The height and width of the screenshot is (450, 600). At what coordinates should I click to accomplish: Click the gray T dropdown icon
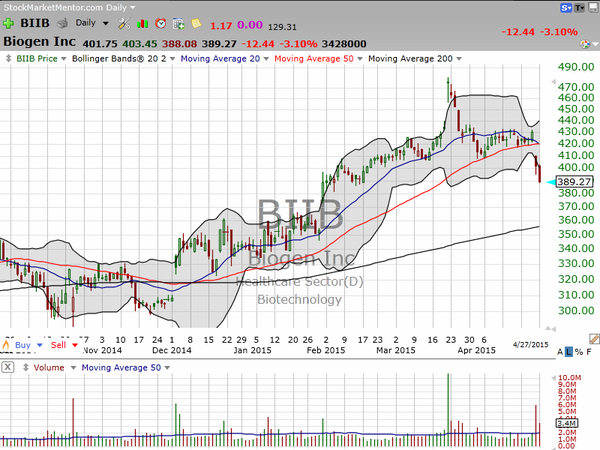pyautogui.click(x=579, y=7)
